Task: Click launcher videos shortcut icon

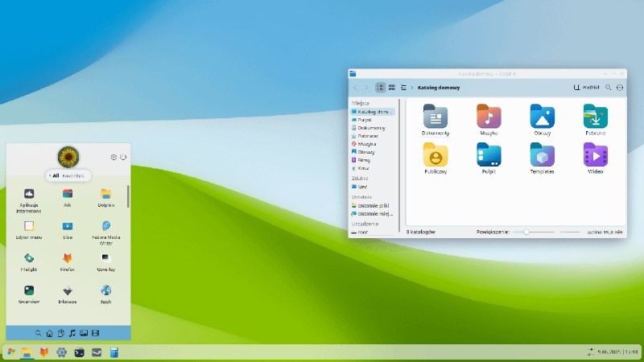Action: click(95, 333)
